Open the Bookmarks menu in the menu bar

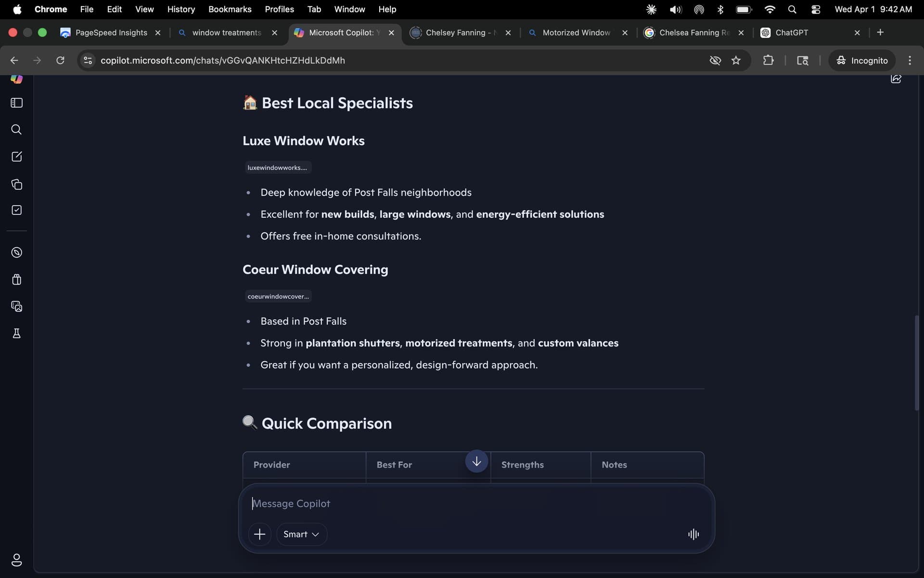[x=230, y=9]
